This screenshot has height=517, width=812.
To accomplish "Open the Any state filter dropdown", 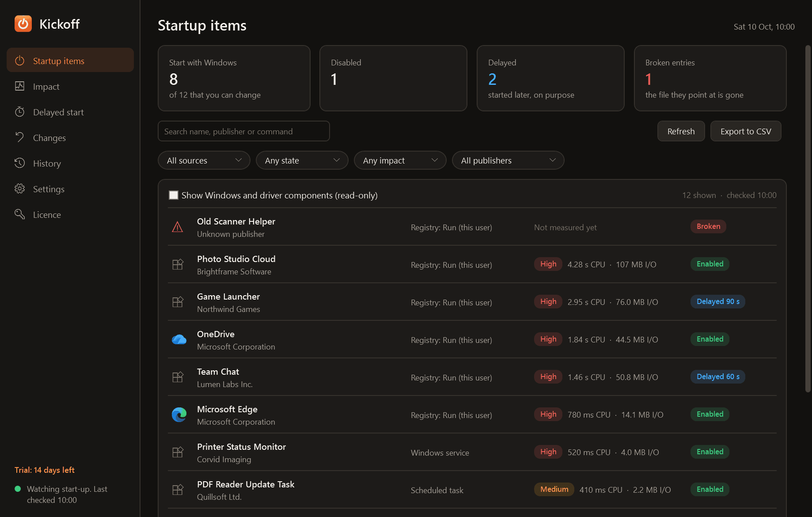I will 302,160.
